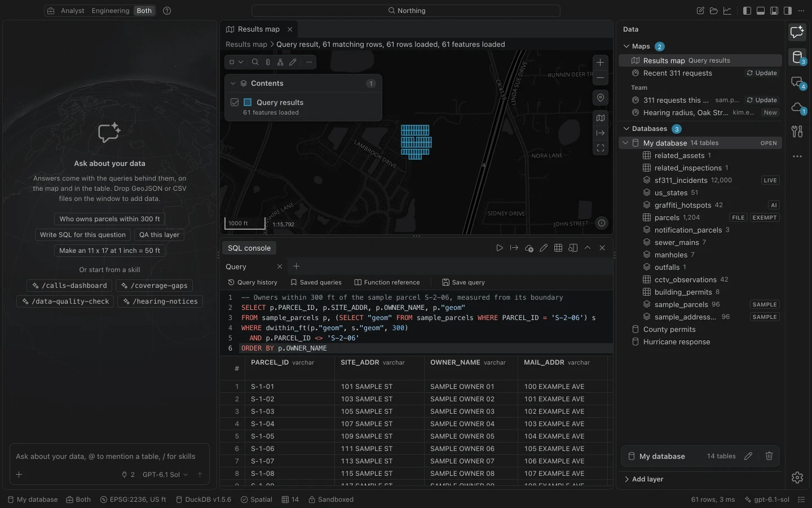
Task: Switch mode to Engineering
Action: [x=111, y=11]
